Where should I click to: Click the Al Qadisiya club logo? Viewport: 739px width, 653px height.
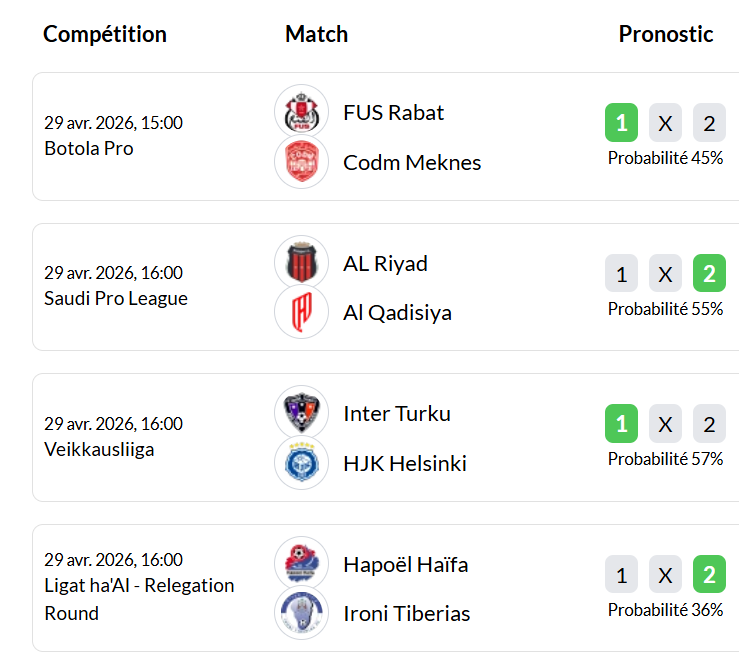coord(301,312)
